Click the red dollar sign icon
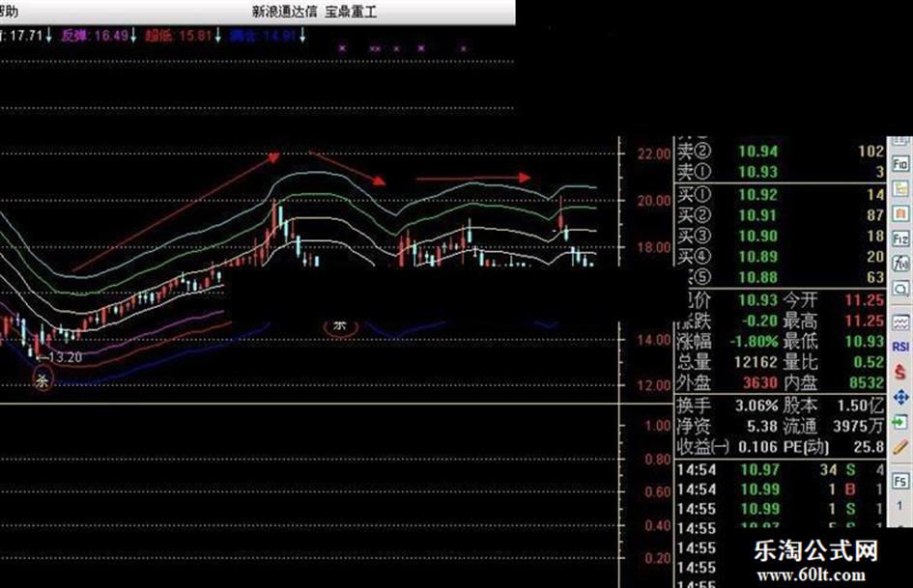Screen dimensions: 913x588 pyautogui.click(x=900, y=372)
